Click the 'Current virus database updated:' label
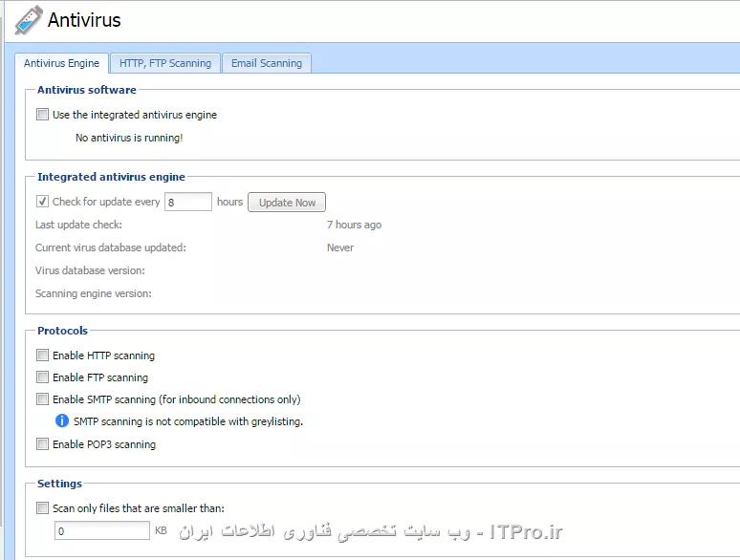This screenshot has height=560, width=740. [x=111, y=248]
